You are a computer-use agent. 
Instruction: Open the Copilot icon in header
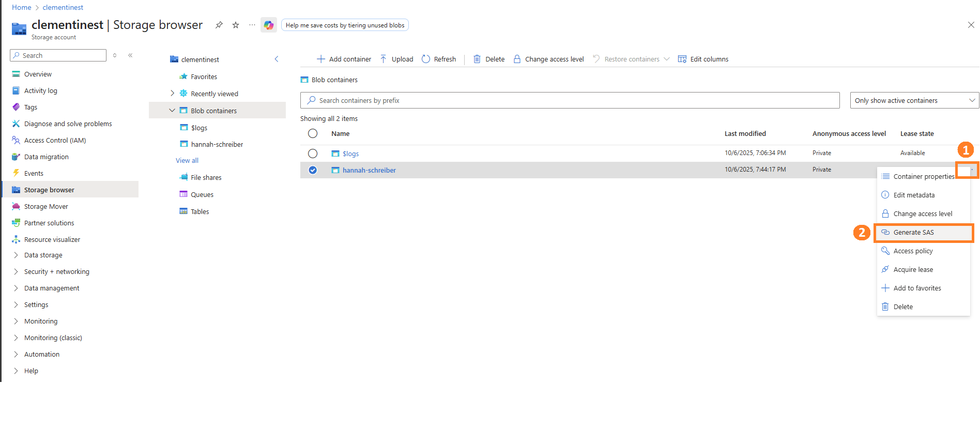coord(269,25)
